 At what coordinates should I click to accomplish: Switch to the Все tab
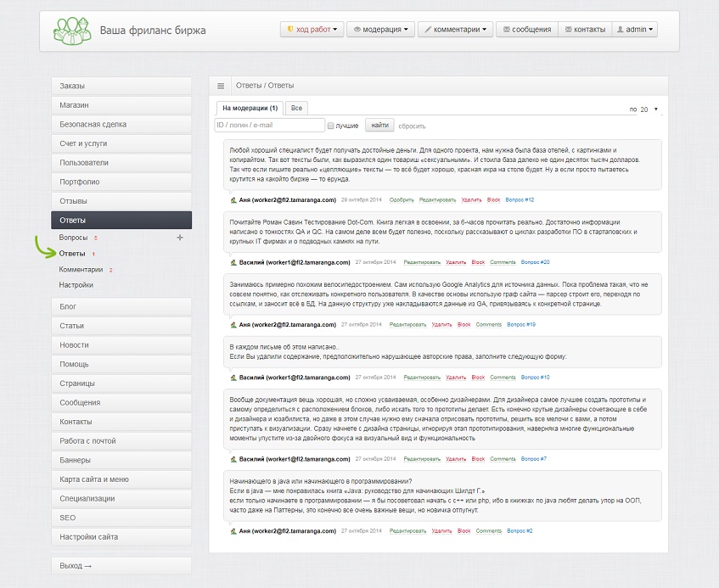tap(296, 108)
